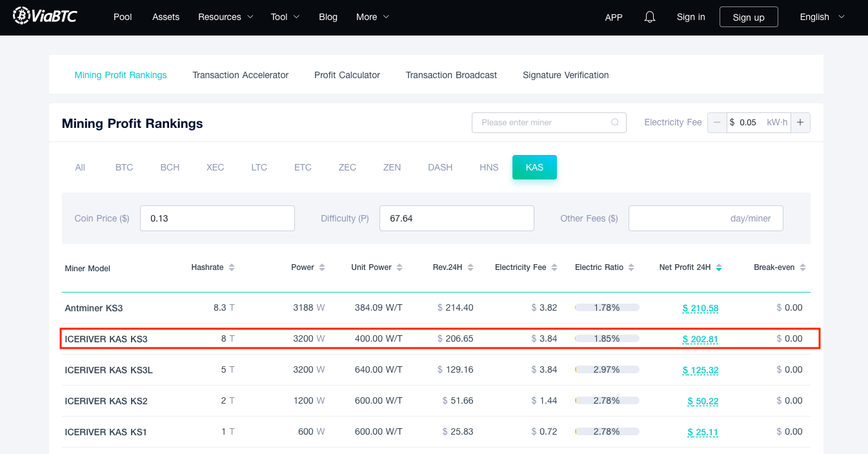The height and width of the screenshot is (454, 868).
Task: Click the $ 214.40 revenue value
Action: (455, 308)
